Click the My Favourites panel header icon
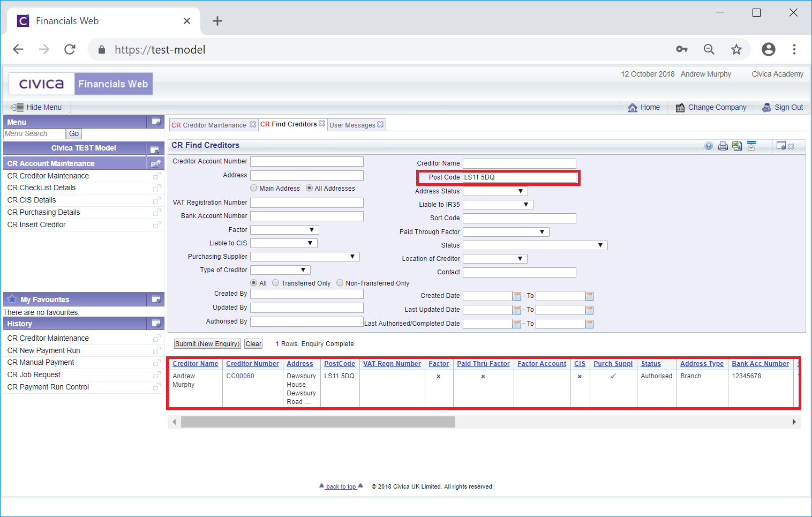Viewport: 812px width, 517px height. [156, 299]
